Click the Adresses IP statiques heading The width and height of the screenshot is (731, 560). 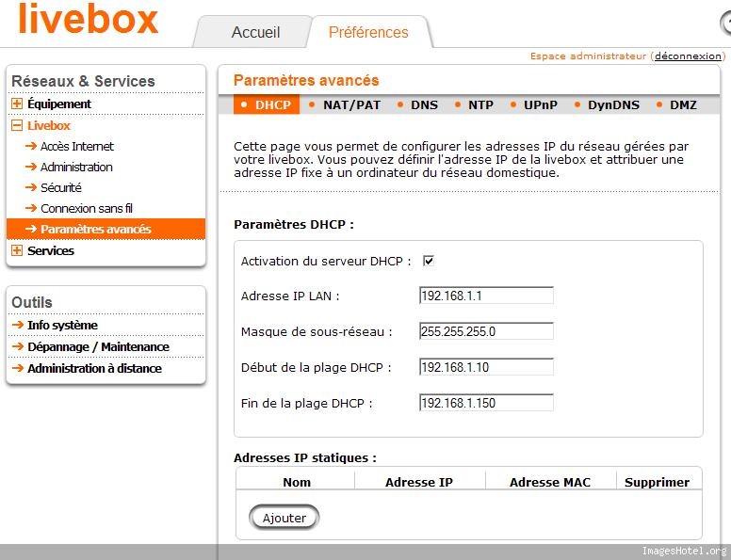(305, 458)
